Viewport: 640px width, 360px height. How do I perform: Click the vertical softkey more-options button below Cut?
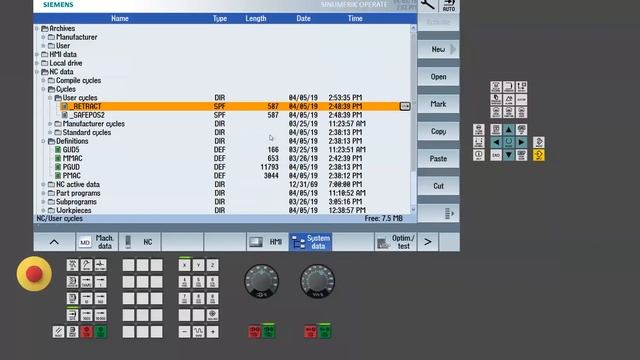pos(438,213)
